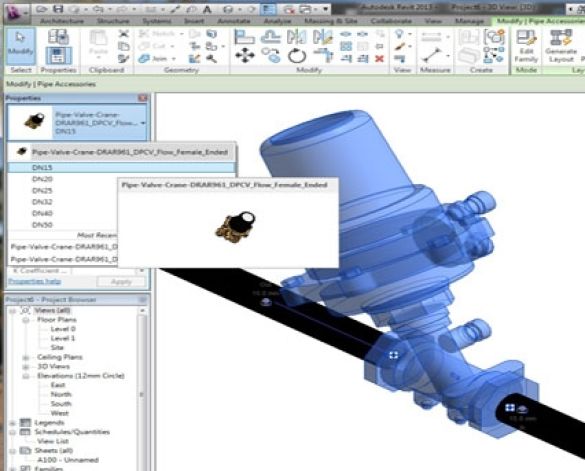
Task: Open the Level 1 floor plan
Action: [x=63, y=338]
